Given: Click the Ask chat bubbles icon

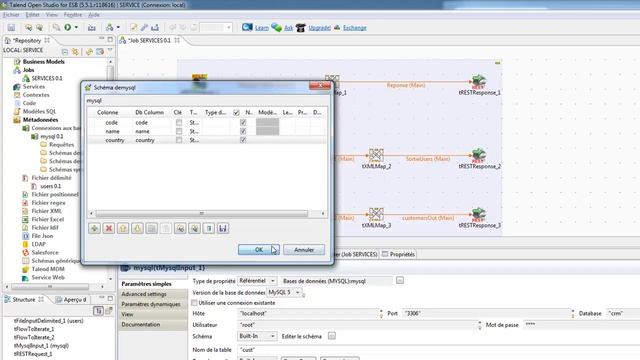Looking at the screenshot, I should click(x=276, y=27).
